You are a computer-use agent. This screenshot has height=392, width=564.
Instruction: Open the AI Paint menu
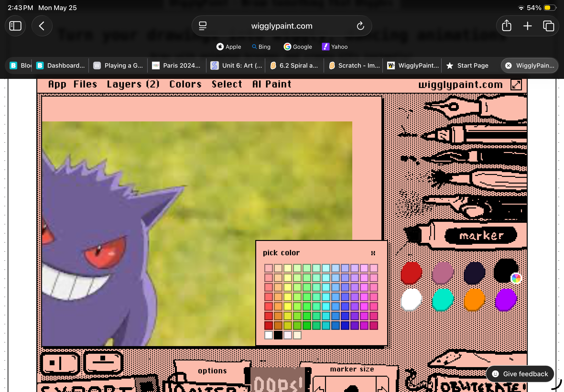click(272, 84)
